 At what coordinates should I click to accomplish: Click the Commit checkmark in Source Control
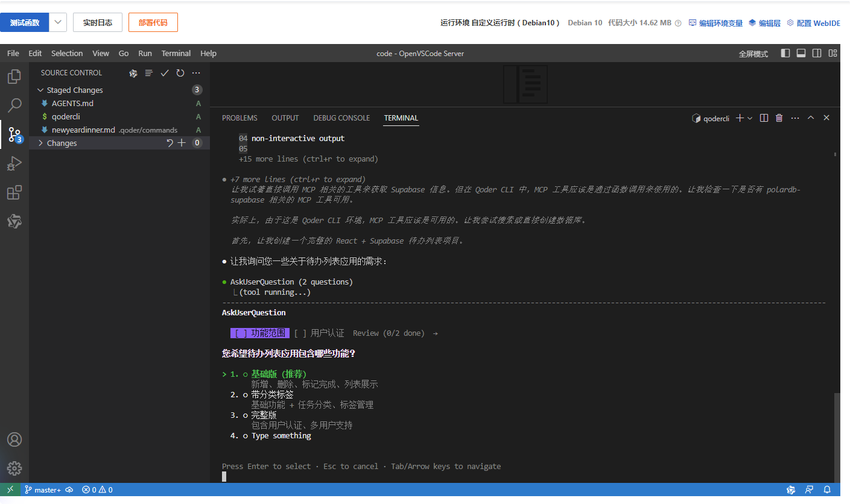(x=164, y=72)
